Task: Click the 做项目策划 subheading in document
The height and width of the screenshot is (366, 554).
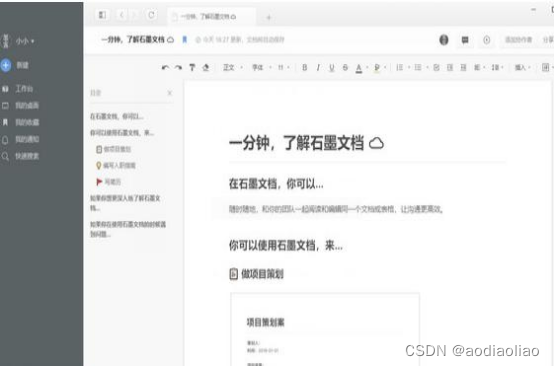Action: click(257, 274)
